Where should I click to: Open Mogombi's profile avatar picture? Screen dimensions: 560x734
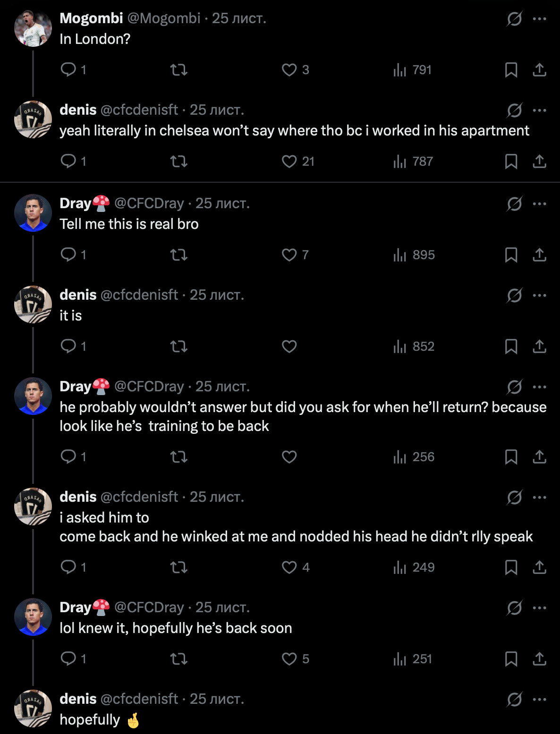[x=33, y=28]
